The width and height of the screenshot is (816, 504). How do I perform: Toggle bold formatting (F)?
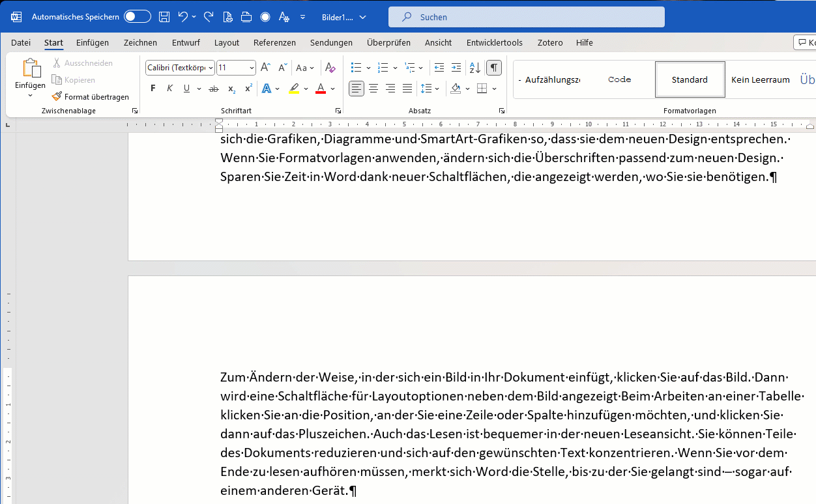click(x=153, y=89)
